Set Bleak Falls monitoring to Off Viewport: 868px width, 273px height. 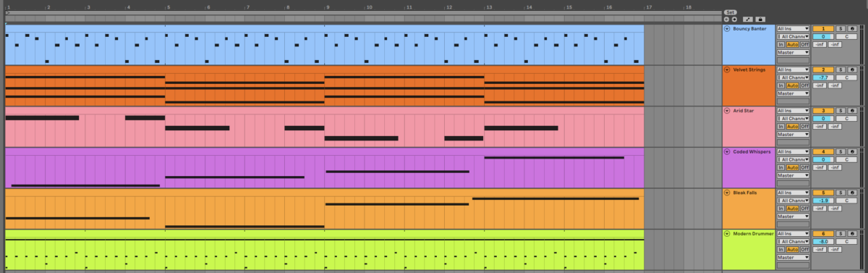pos(804,209)
